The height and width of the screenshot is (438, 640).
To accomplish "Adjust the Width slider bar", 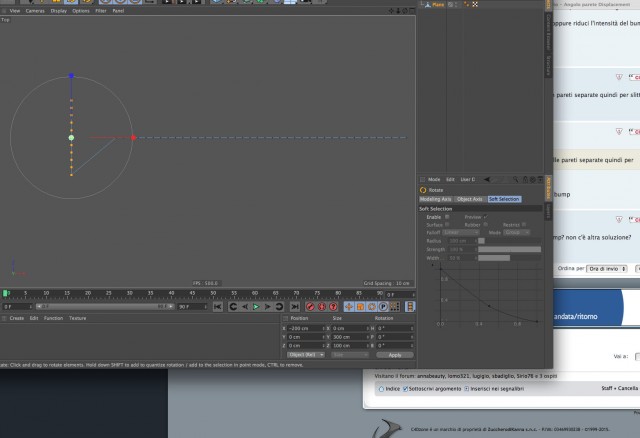I will [509, 258].
